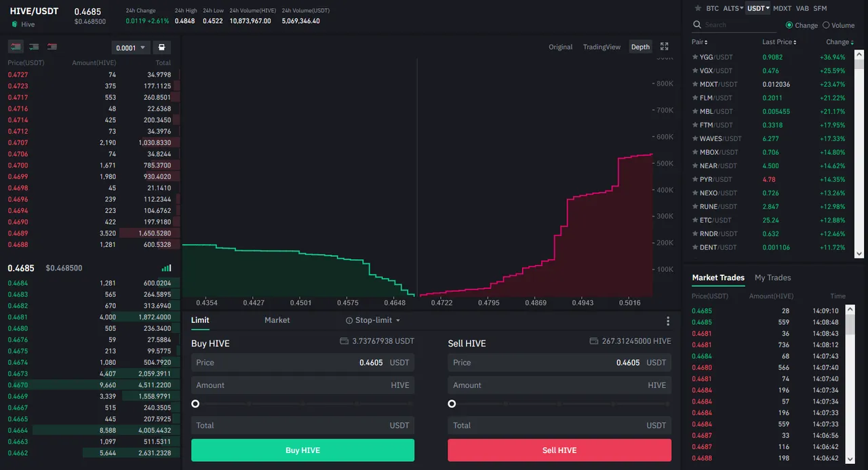The image size is (868, 470).
Task: Expand depth chart to fullscreen
Action: [665, 47]
